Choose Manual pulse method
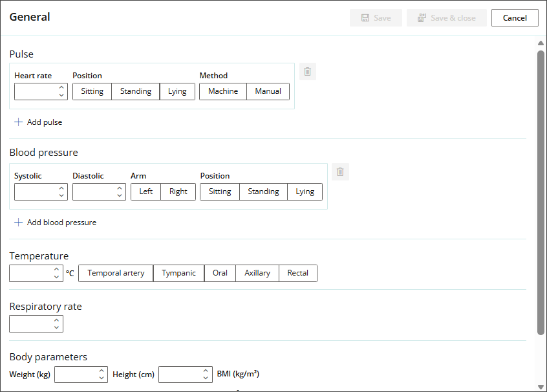 tap(268, 92)
